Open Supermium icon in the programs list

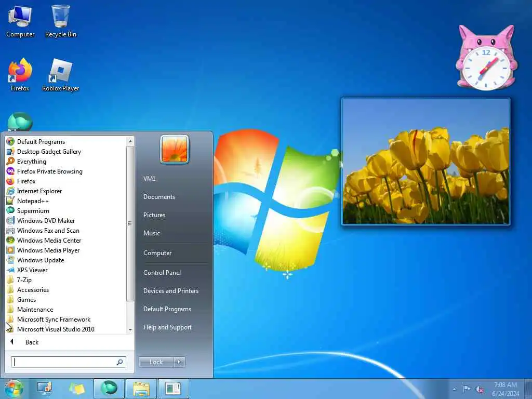click(x=10, y=210)
